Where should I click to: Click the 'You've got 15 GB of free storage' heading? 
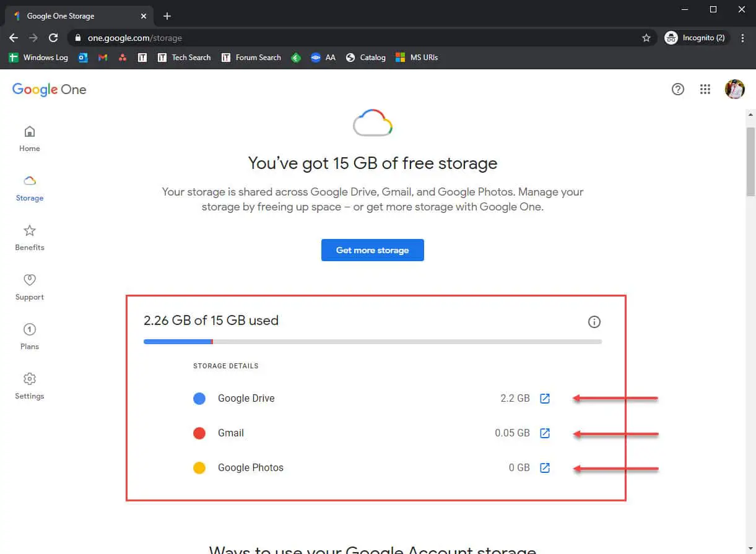point(373,163)
